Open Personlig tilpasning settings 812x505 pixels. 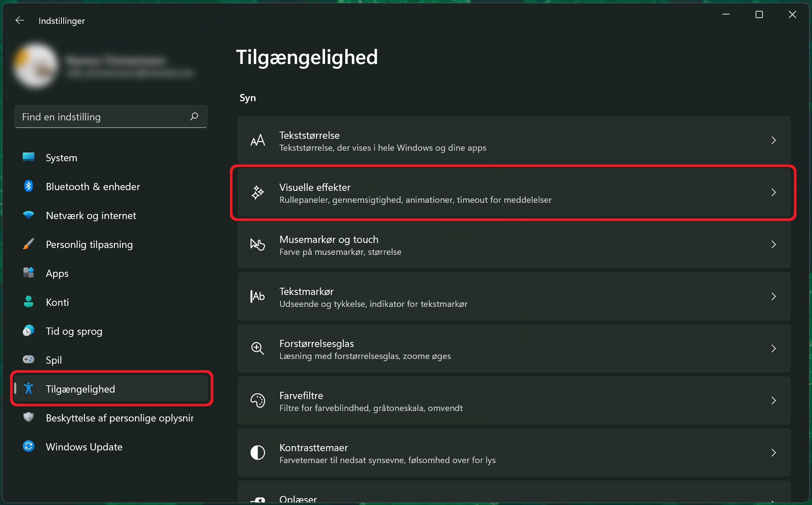(x=111, y=244)
